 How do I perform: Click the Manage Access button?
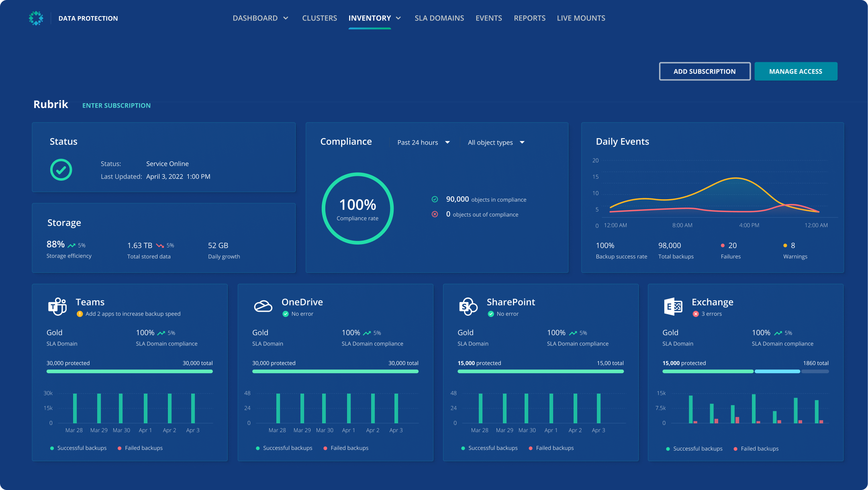point(796,71)
